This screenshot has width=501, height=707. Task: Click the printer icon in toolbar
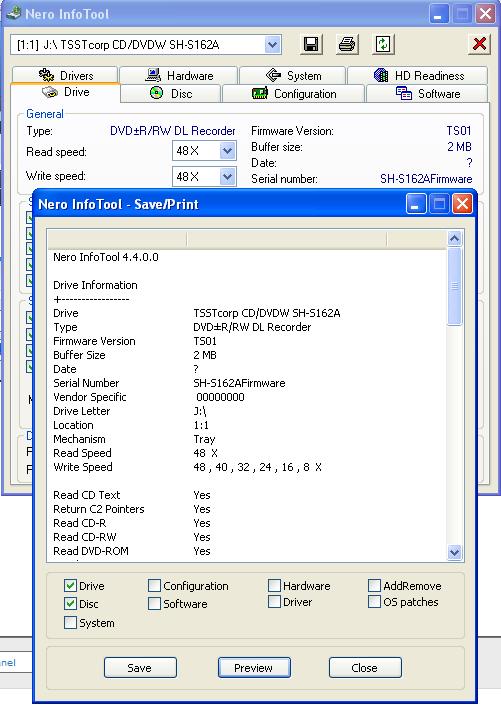(x=347, y=44)
